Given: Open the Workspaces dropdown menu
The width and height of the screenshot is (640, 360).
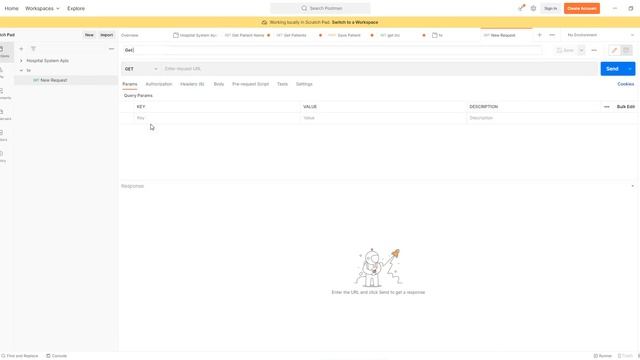Looking at the screenshot, I should [42, 8].
